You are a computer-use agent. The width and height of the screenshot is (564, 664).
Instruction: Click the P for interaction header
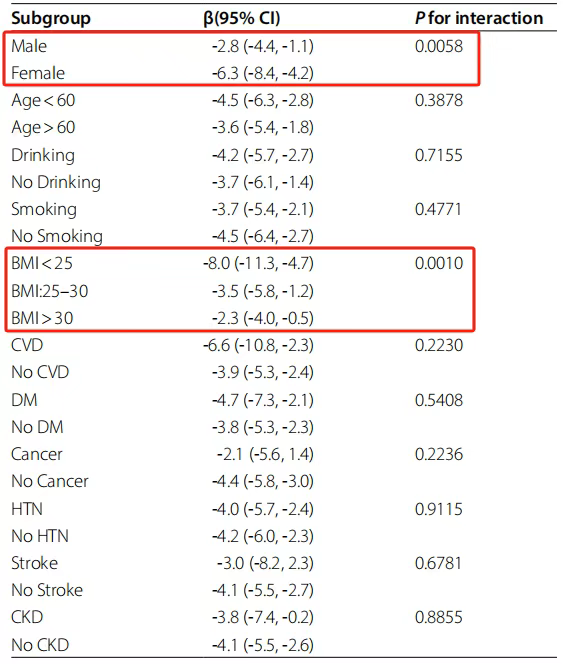coord(479,18)
